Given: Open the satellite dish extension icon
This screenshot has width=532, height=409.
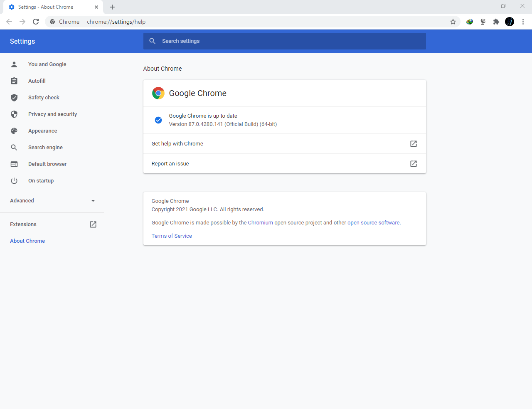Looking at the screenshot, I should click(483, 22).
